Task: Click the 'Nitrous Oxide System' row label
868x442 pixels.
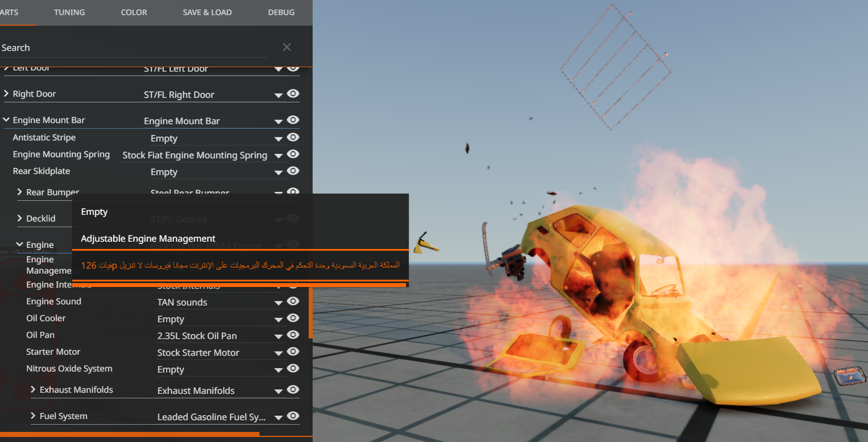Action: coord(69,369)
